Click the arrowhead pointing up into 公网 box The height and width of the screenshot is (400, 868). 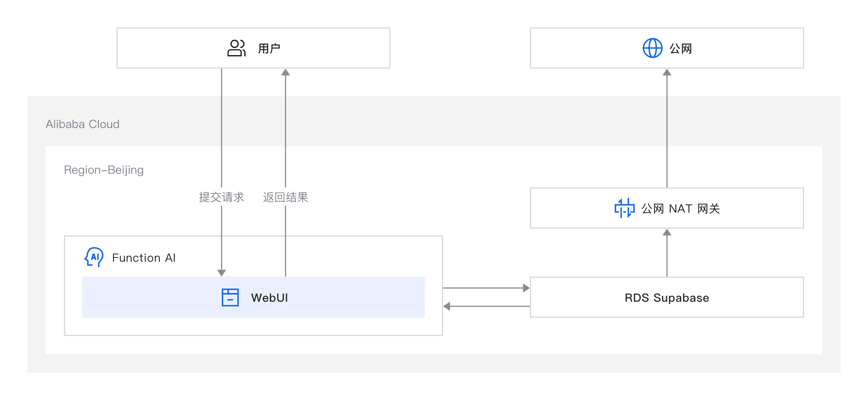pyautogui.click(x=667, y=73)
